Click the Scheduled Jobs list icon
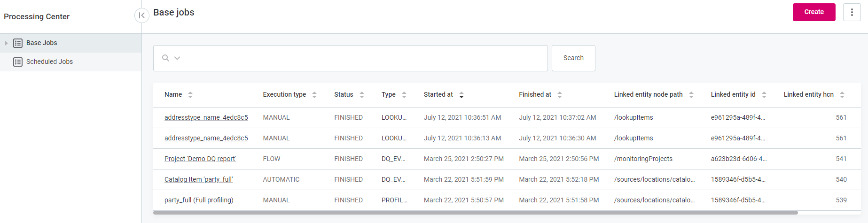 [x=18, y=62]
